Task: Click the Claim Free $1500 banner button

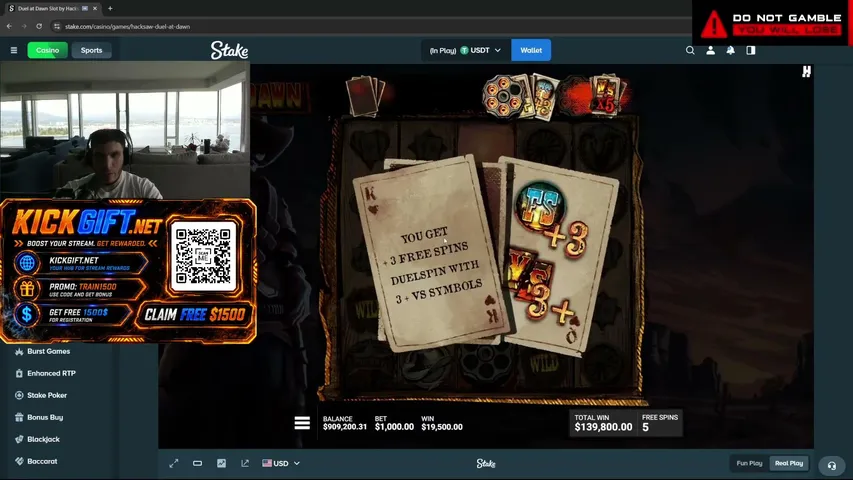Action: coord(194,315)
